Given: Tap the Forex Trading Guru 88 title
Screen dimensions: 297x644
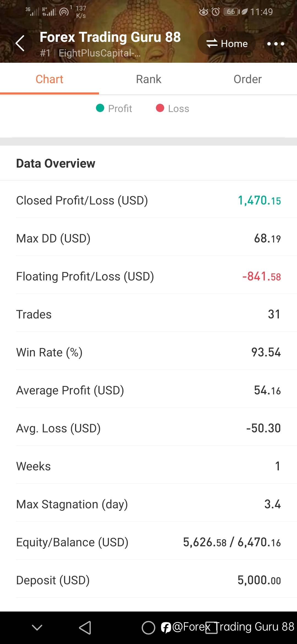Looking at the screenshot, I should point(110,37).
